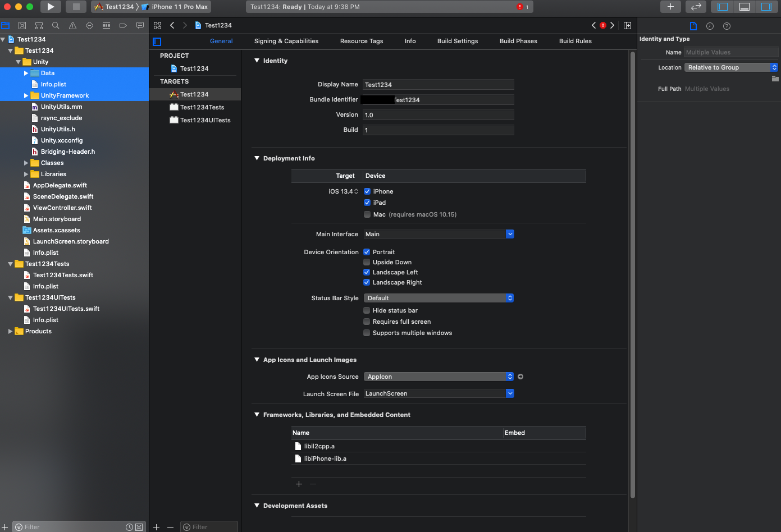Go forward in editor history
This screenshot has width=781, height=532.
185,25
